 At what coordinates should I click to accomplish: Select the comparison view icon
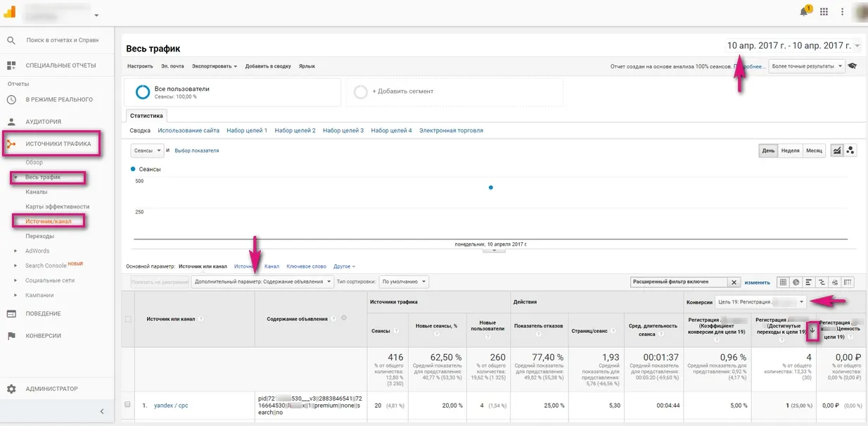click(822, 282)
